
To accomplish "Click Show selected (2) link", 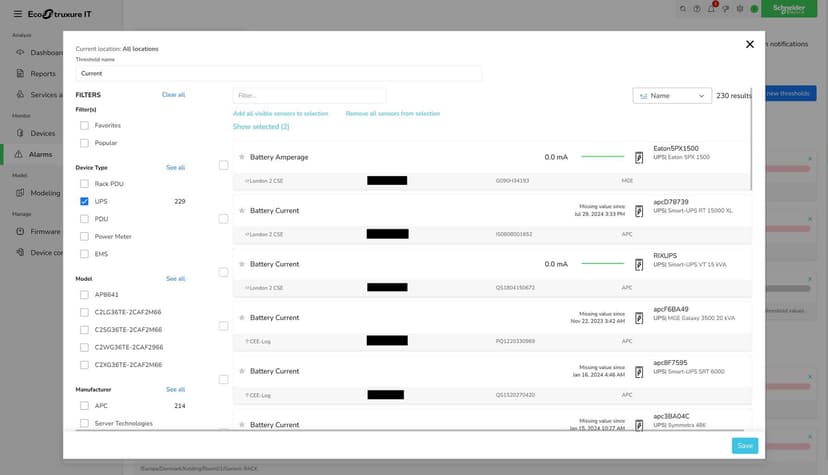I will coord(261,127).
